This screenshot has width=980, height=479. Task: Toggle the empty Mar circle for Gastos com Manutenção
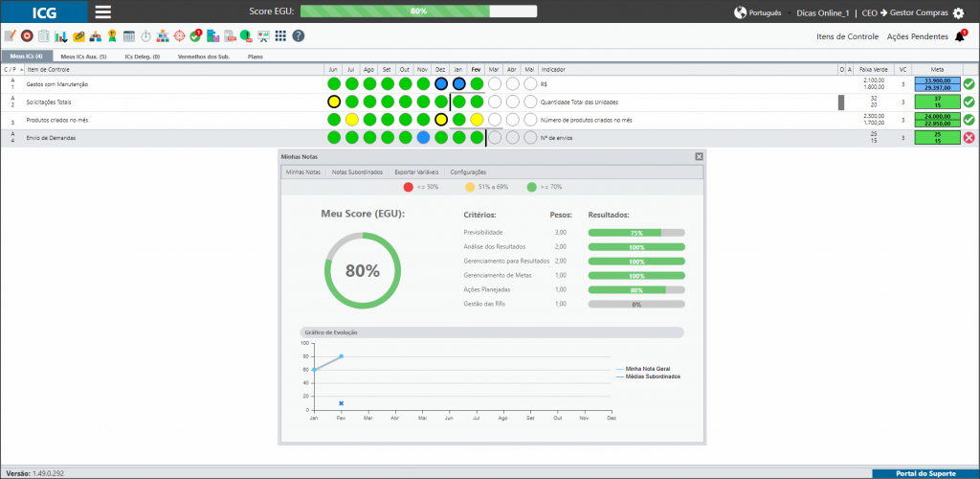(x=495, y=83)
